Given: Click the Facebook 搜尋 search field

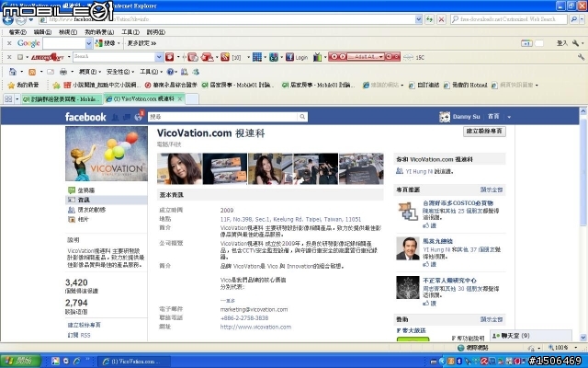Looking at the screenshot, I should [x=223, y=117].
